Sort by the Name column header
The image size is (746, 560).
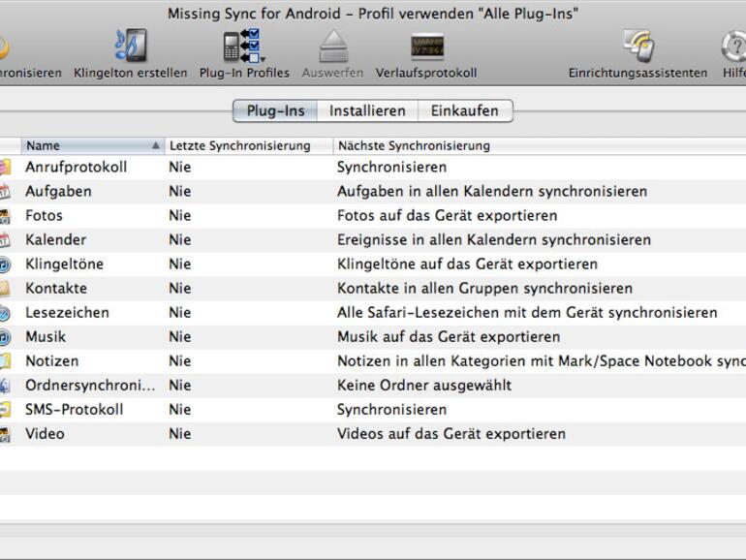[93, 145]
